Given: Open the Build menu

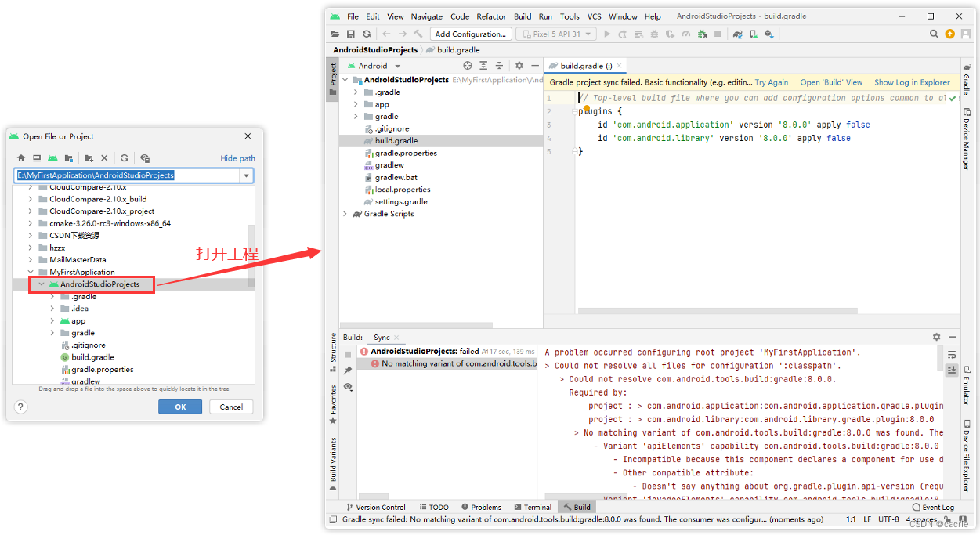Looking at the screenshot, I should (523, 16).
